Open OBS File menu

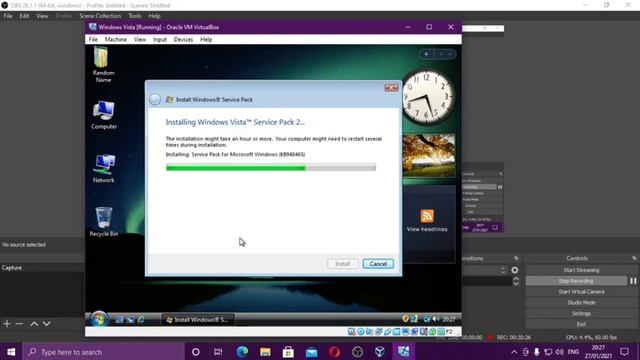8,16
